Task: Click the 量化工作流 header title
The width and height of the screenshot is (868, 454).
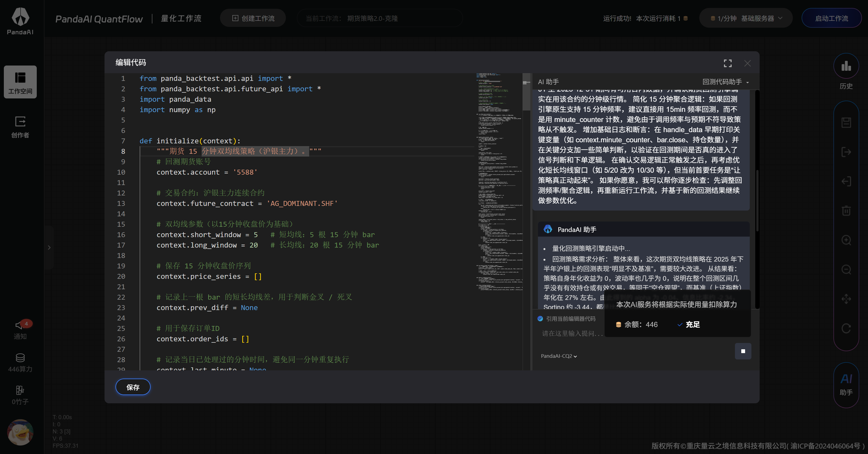Action: pos(181,19)
